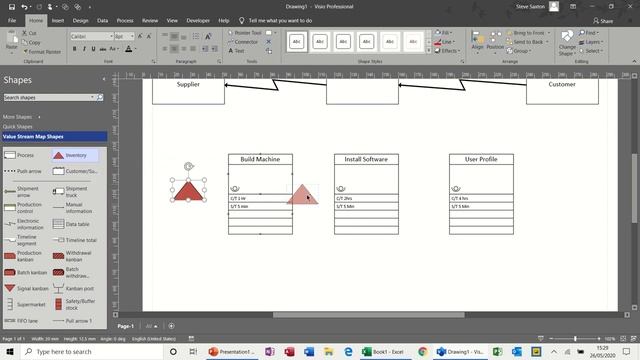Click the Page-1 tab
This screenshot has width=640, height=360.
[125, 326]
